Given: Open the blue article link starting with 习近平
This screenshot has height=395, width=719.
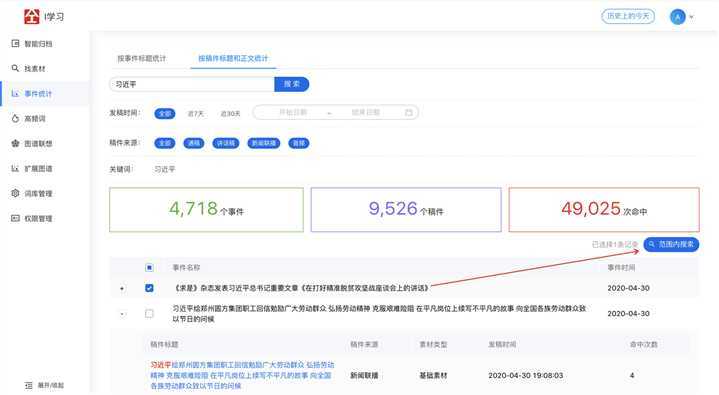Looking at the screenshot, I should (x=242, y=375).
